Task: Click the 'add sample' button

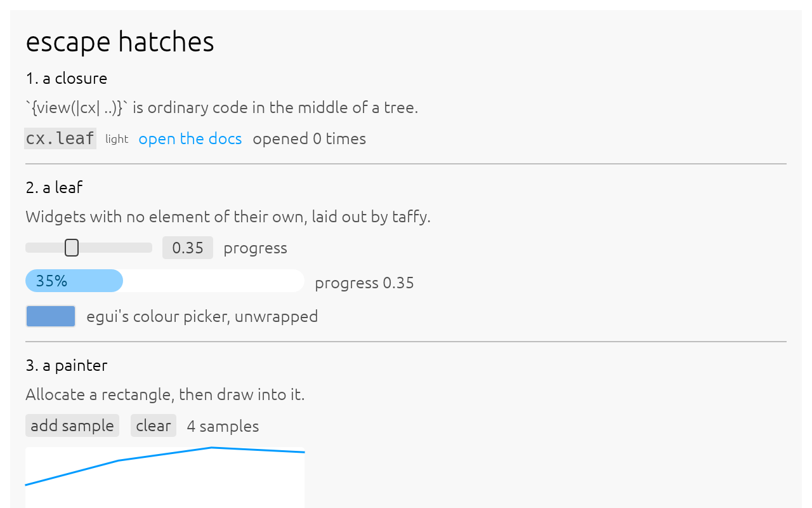Action: coord(72,425)
